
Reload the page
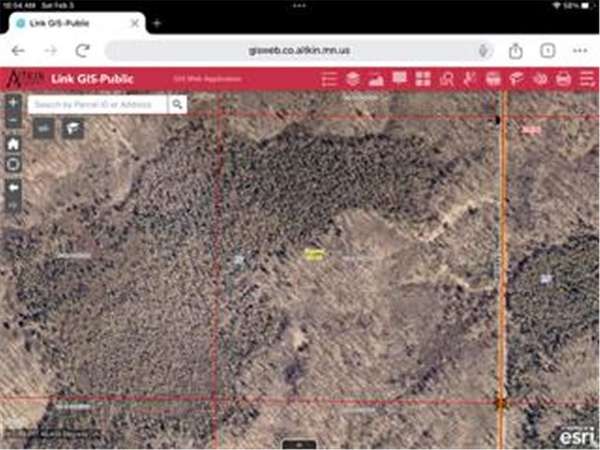[83, 50]
